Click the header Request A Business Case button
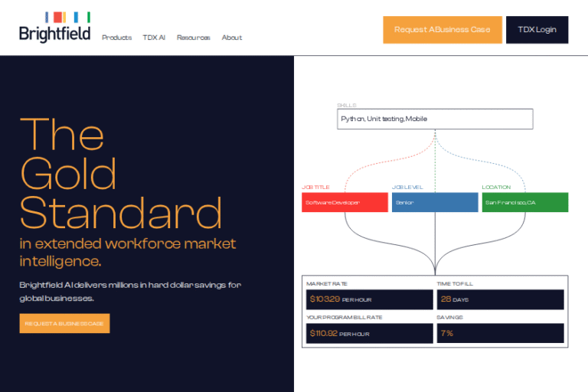588x392 pixels. (x=442, y=30)
